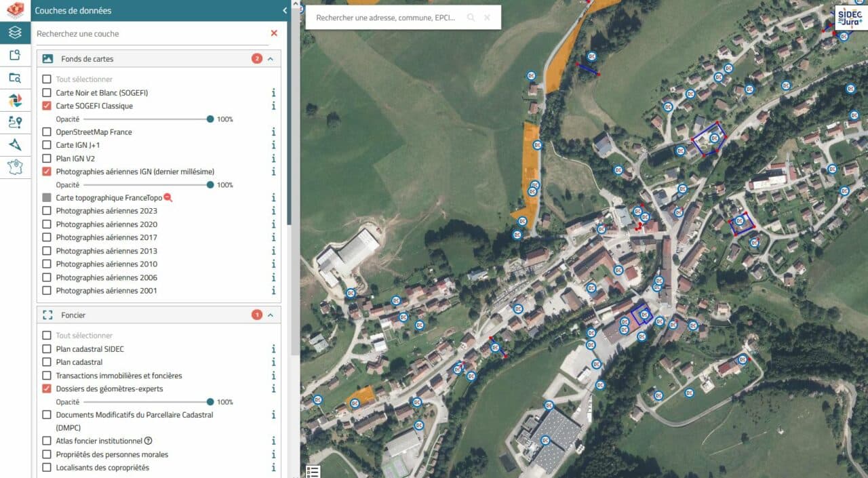Collapse the Couches de données panel chevron

point(284,11)
